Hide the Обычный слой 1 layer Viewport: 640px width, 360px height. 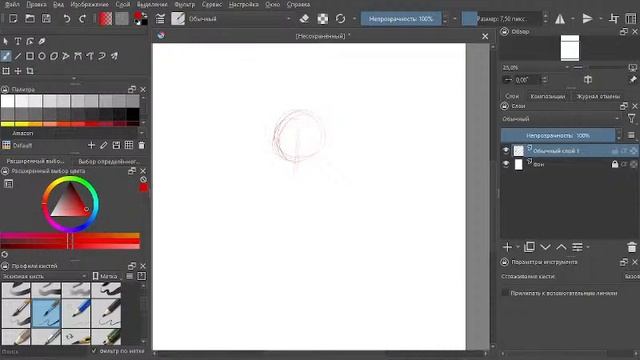pyautogui.click(x=506, y=150)
